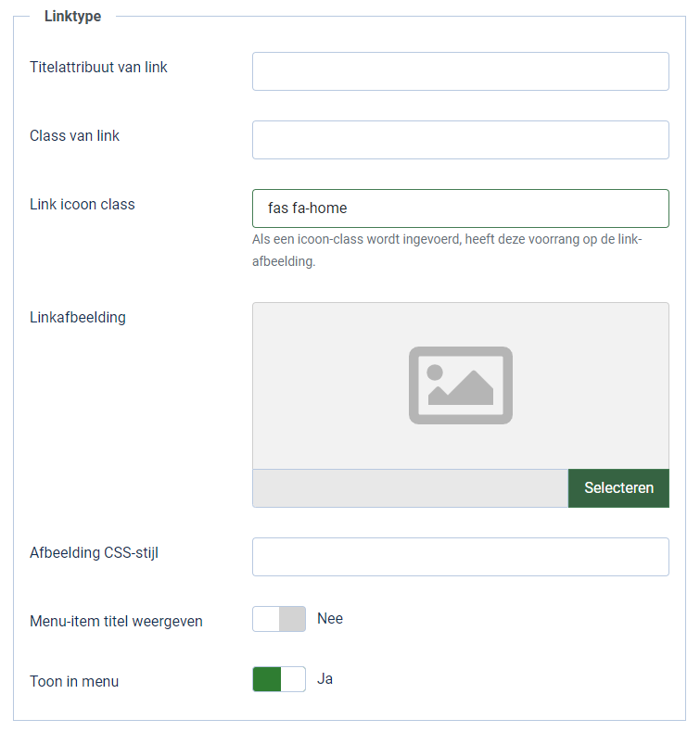Click into the Class van link input

click(460, 140)
